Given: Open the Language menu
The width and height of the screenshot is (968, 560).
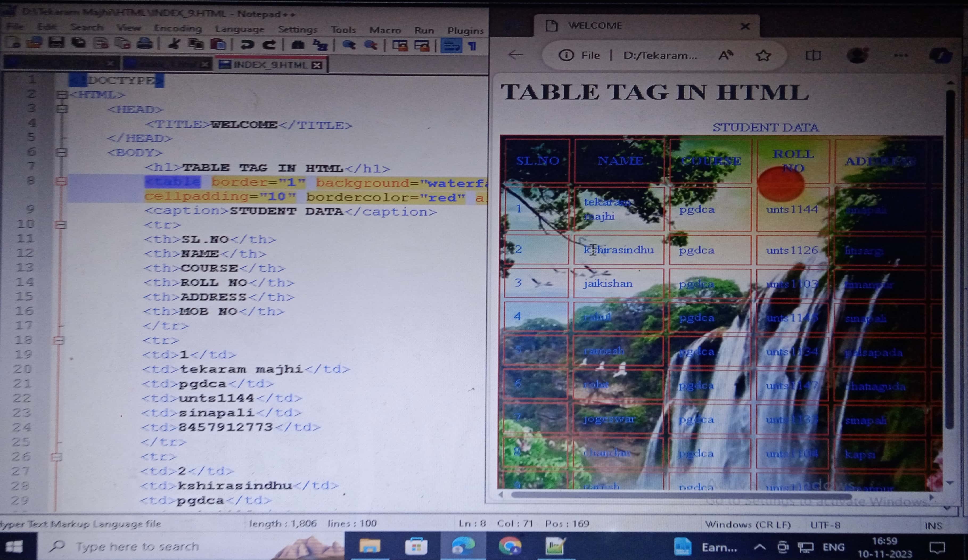Looking at the screenshot, I should [239, 29].
